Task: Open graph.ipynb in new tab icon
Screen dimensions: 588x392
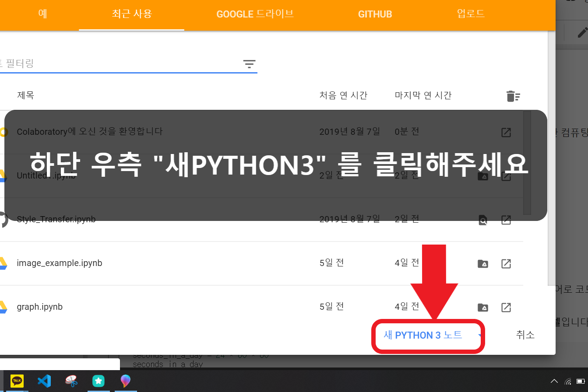Action: 506,308
